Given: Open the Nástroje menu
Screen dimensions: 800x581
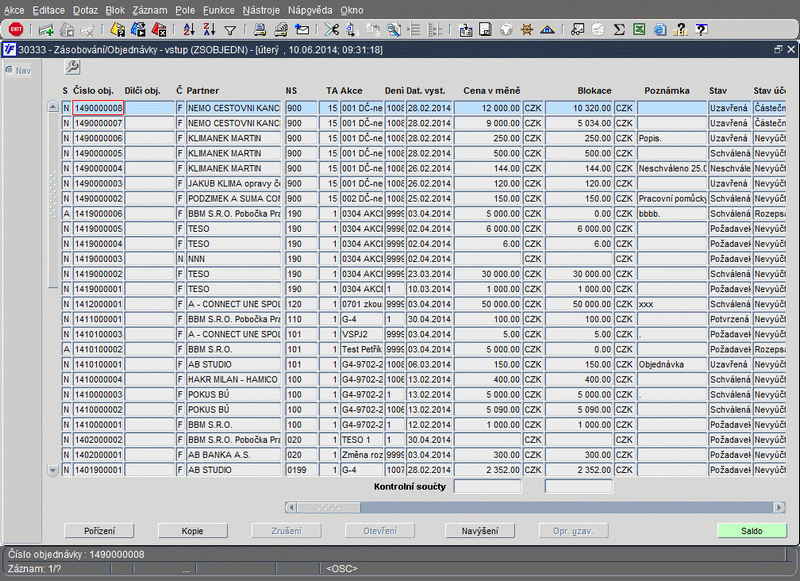Looking at the screenshot, I should tap(261, 10).
